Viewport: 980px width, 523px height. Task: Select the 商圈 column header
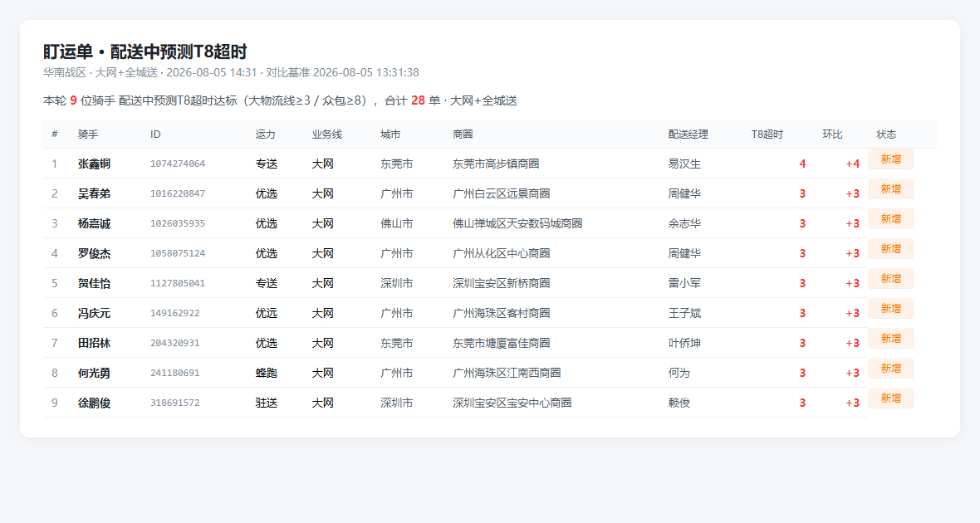463,134
